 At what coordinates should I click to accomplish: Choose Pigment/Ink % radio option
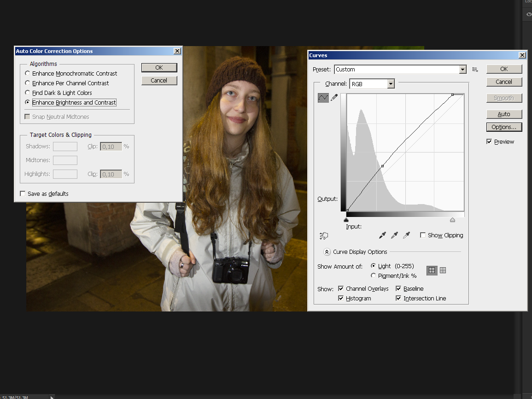pos(373,276)
